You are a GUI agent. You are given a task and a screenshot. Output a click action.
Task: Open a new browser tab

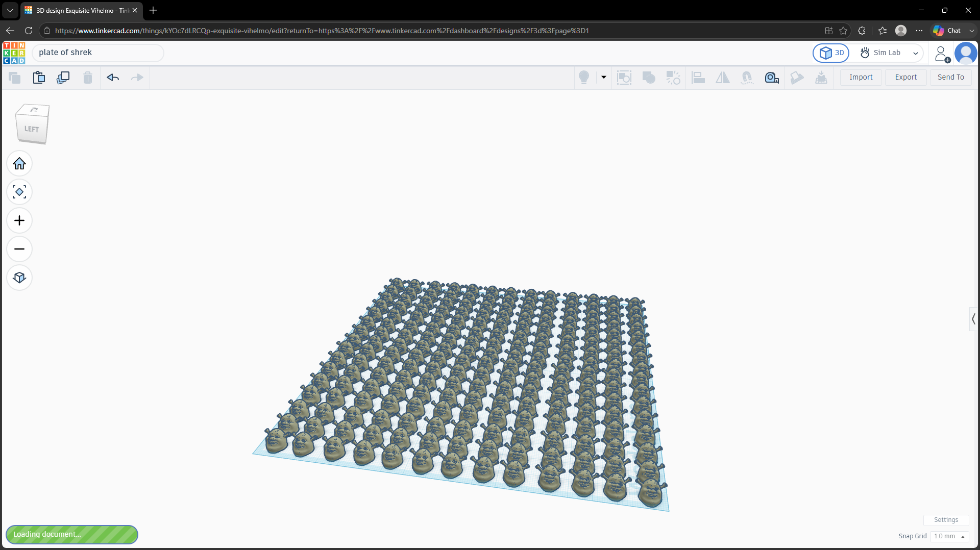click(153, 10)
